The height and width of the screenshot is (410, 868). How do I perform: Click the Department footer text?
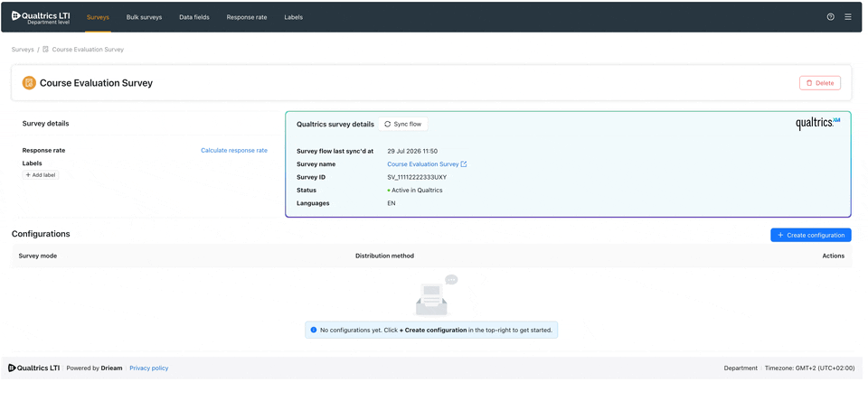pos(741,368)
